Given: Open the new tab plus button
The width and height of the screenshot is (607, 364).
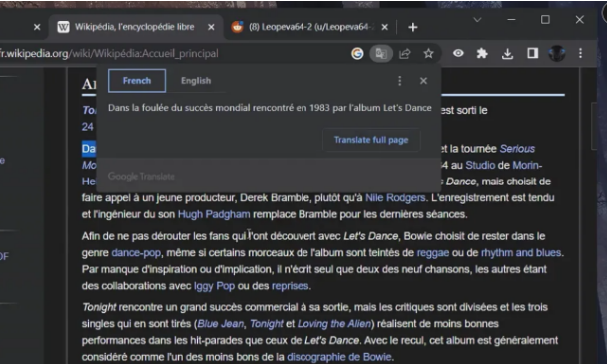Looking at the screenshot, I should pos(413,27).
